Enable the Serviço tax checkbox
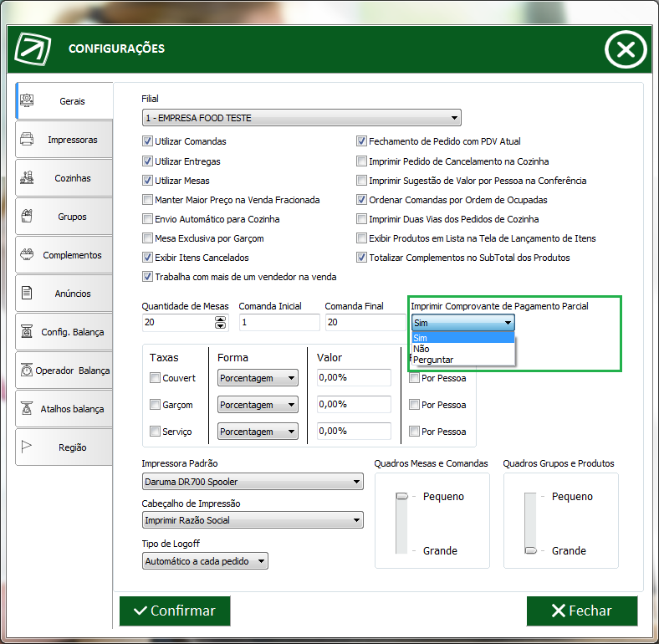Screen dimensions: 659x644 [155, 432]
